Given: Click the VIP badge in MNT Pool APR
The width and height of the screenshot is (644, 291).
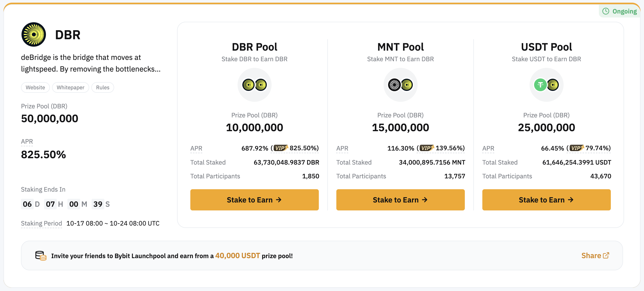Looking at the screenshot, I should click(427, 148).
